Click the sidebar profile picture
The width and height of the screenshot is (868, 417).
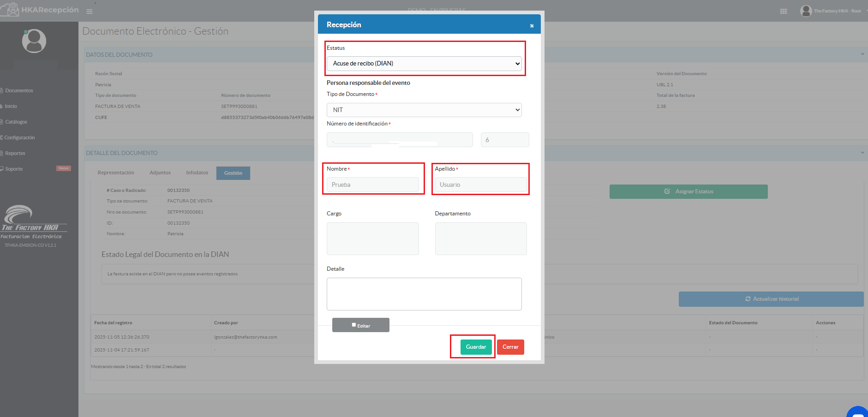[x=34, y=41]
